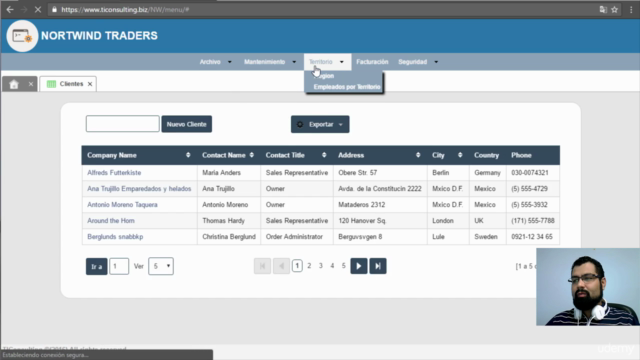Select page 5 in pagination
This screenshot has height=360, width=640.
[344, 266]
